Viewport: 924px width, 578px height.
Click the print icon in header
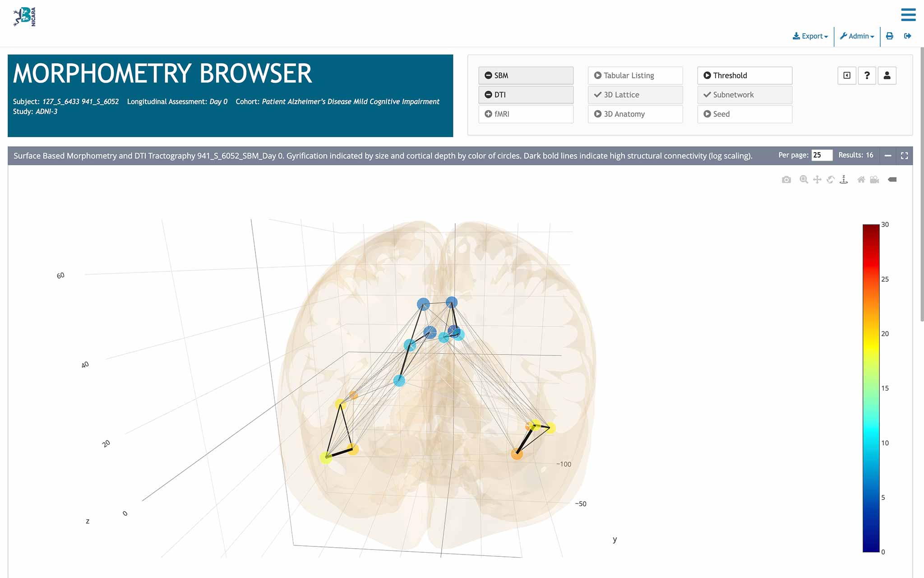pos(889,36)
